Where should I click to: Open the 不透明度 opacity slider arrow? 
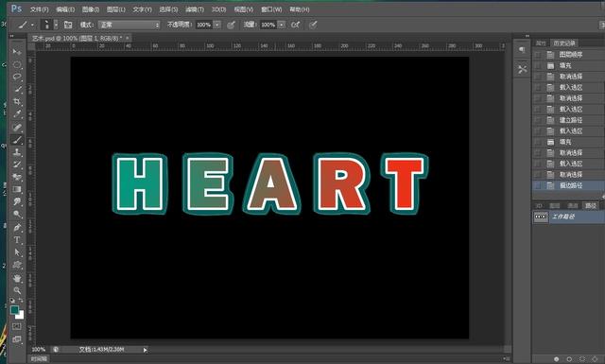tap(217, 25)
